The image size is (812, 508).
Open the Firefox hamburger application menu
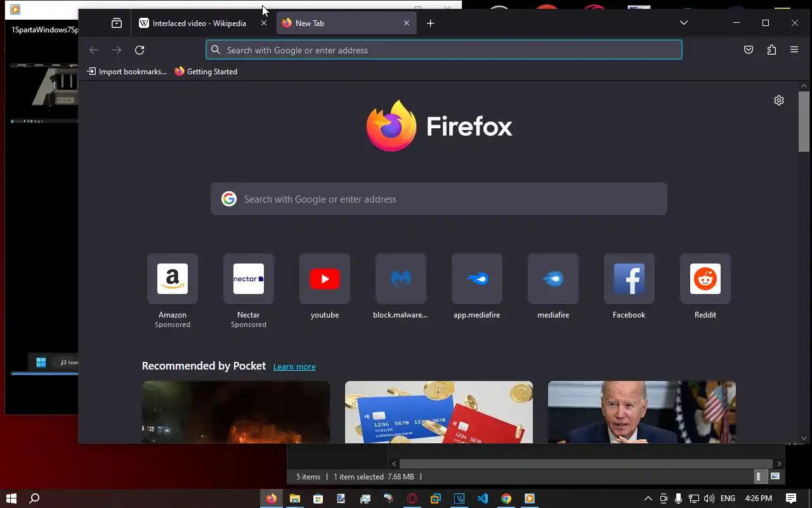pyautogui.click(x=794, y=50)
